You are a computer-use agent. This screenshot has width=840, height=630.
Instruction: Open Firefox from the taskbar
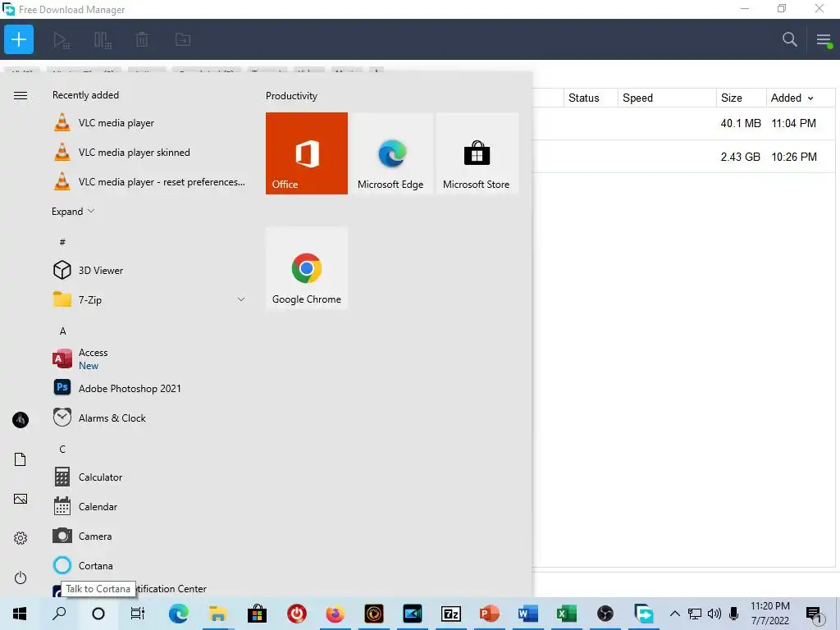[336, 614]
